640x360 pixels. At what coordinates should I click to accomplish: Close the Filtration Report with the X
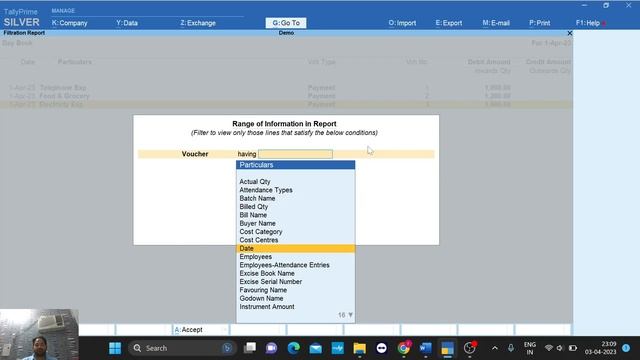pyautogui.click(x=570, y=33)
